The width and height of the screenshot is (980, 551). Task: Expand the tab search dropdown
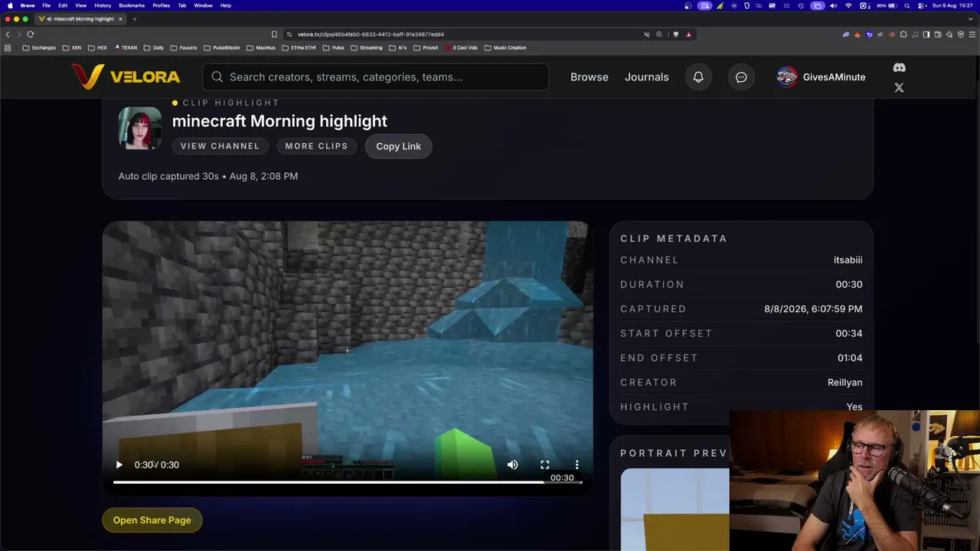(x=971, y=18)
